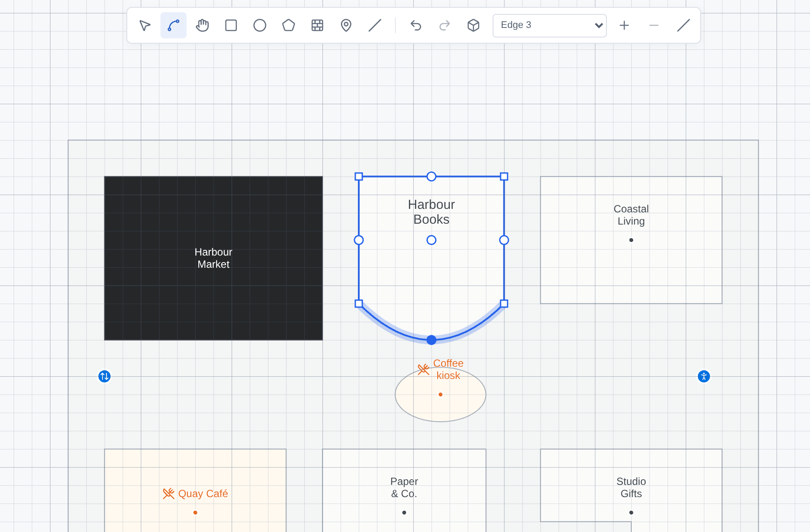The height and width of the screenshot is (532, 810).
Task: Add a point with the plus button
Action: click(x=624, y=25)
